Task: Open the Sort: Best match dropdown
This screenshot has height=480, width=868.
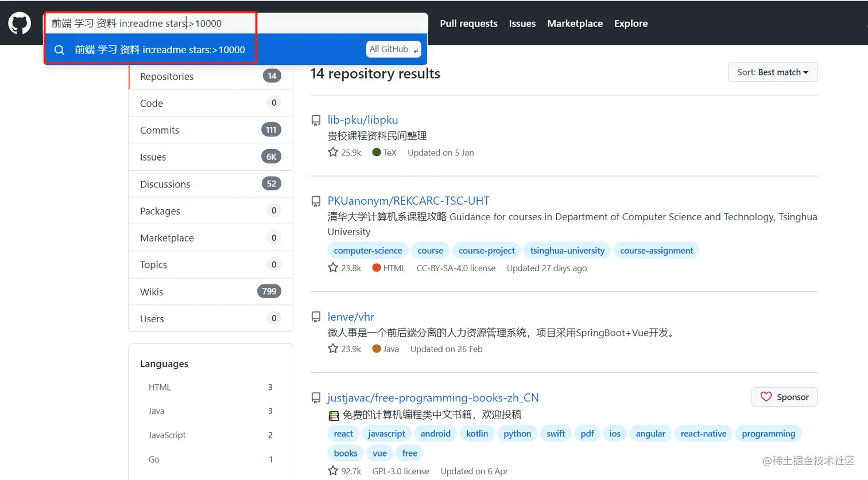Action: pyautogui.click(x=773, y=72)
